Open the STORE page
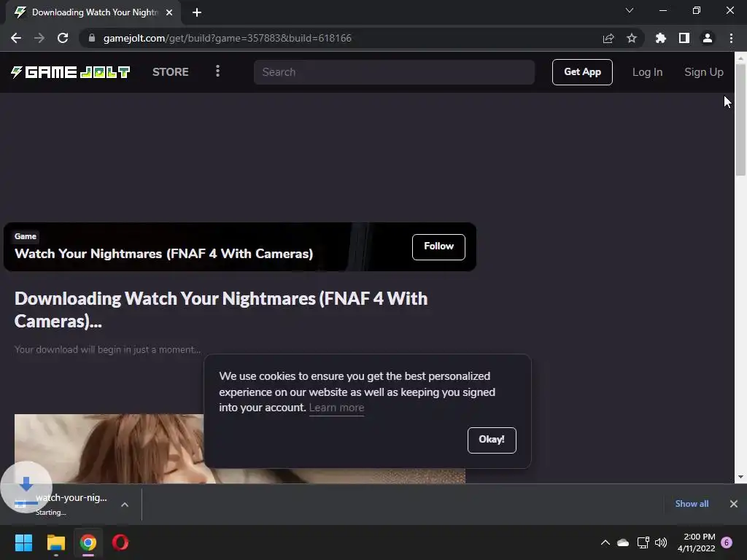The height and width of the screenshot is (560, 747). coord(171,72)
